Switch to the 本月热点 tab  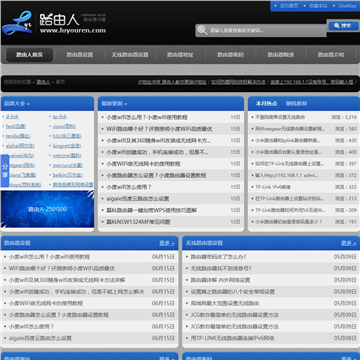tap(266, 104)
